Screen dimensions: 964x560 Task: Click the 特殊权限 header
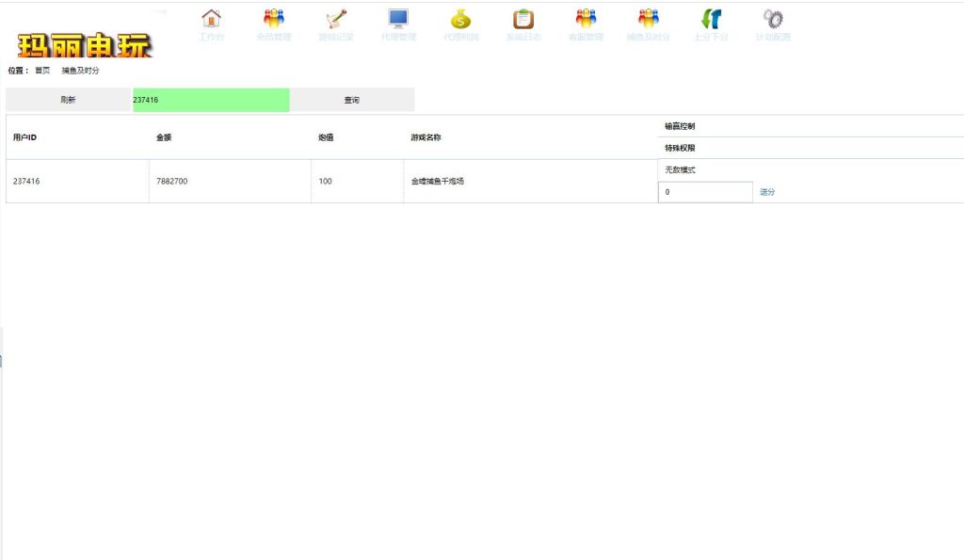point(680,148)
